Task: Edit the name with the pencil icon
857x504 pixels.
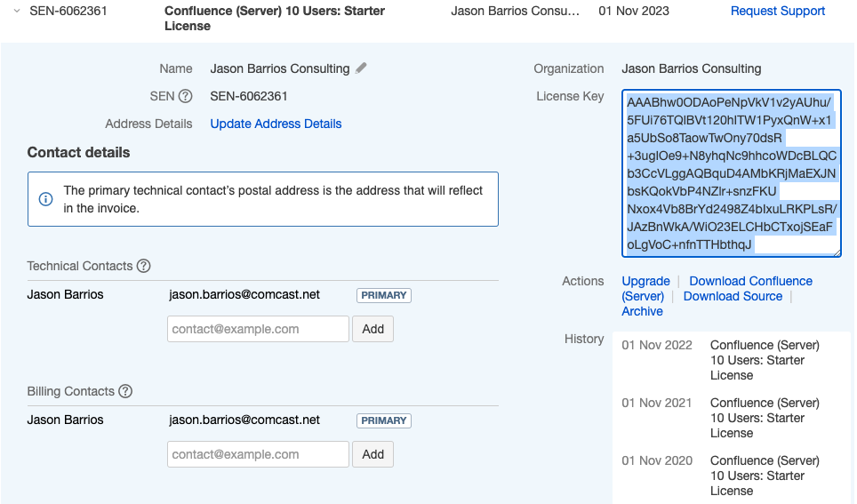Action: coord(361,68)
